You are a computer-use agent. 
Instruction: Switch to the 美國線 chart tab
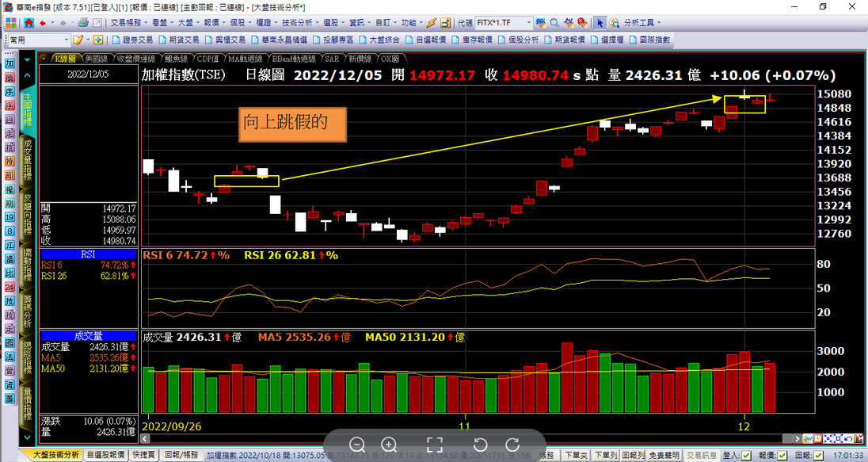[x=95, y=59]
